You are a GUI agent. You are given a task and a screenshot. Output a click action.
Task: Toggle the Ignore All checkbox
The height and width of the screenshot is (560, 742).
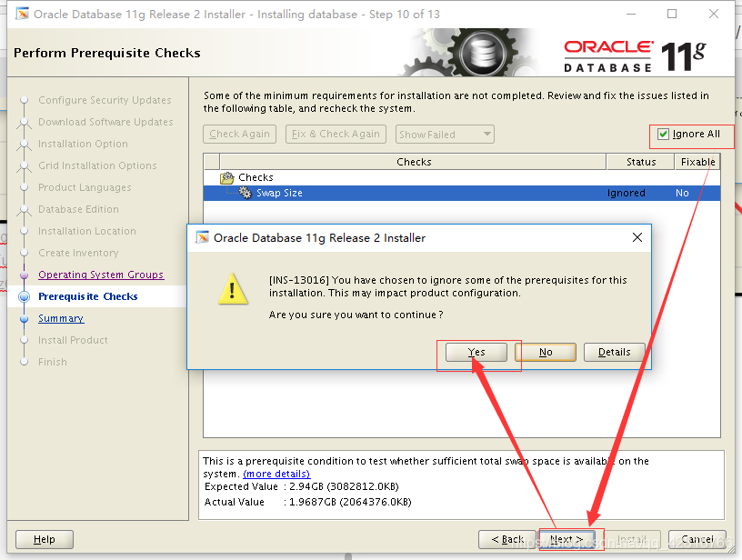pyautogui.click(x=663, y=135)
